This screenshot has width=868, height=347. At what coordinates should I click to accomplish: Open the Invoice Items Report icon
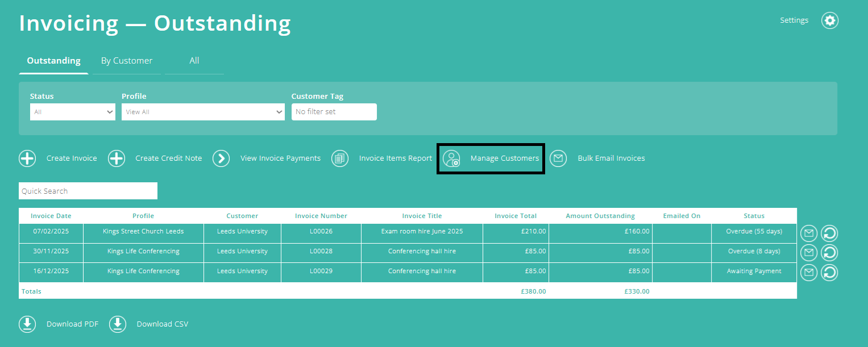339,158
